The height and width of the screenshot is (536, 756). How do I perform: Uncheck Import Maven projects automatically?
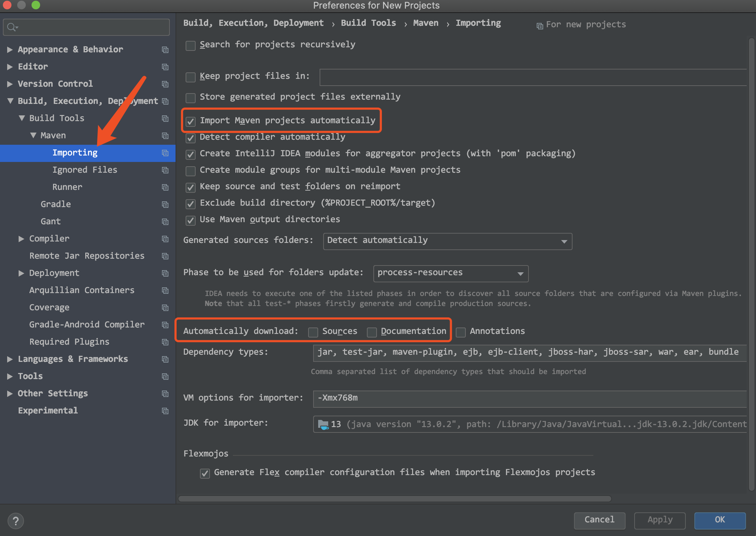click(x=191, y=121)
